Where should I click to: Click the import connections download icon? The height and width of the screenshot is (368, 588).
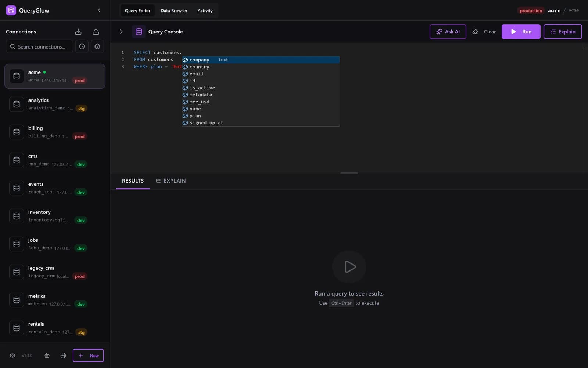tap(78, 32)
